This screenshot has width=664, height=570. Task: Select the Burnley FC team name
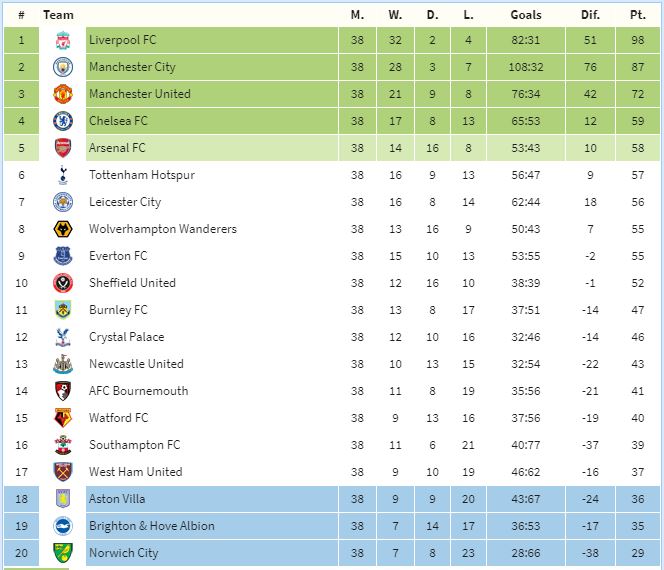(118, 310)
